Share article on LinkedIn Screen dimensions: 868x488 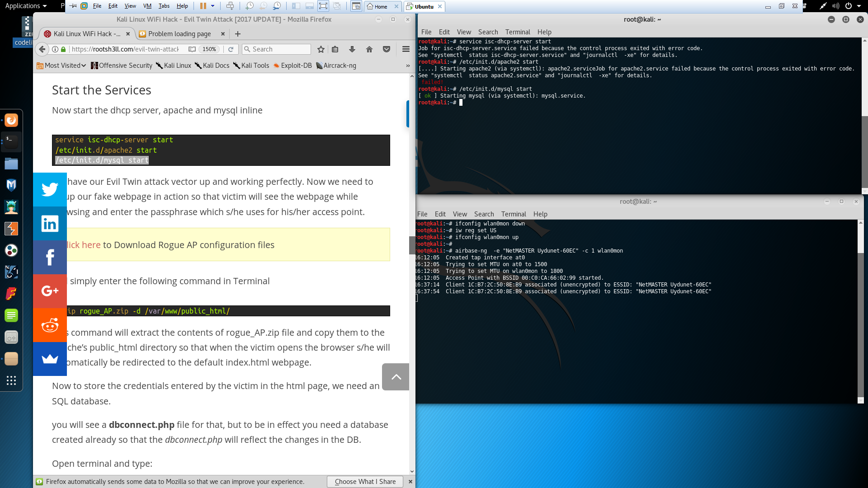50,223
